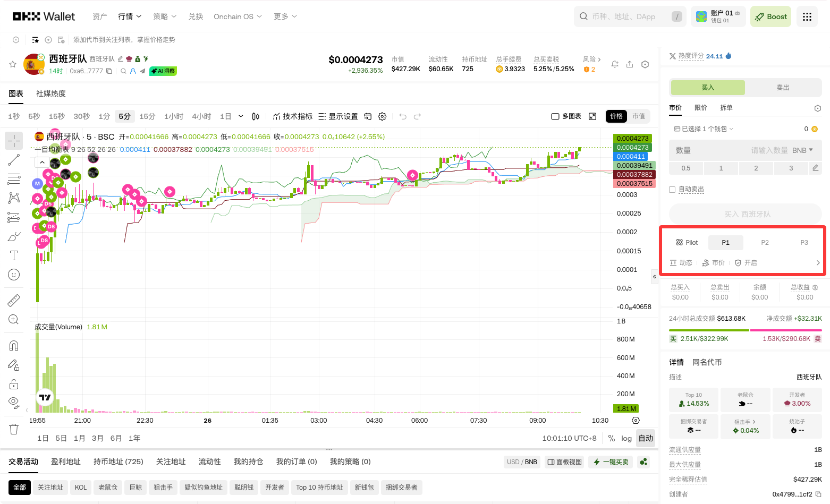Toggle lock all drawings icon
Image resolution: width=830 pixels, height=504 pixels.
tap(14, 384)
